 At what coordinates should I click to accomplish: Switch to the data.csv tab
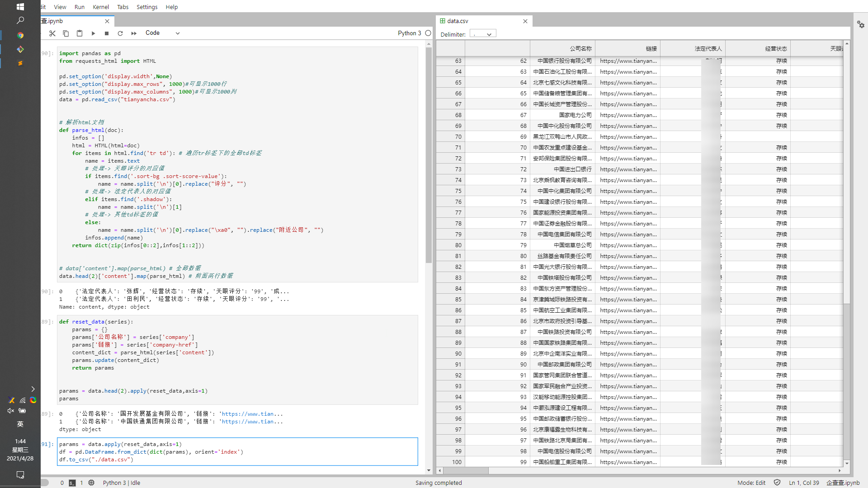(x=458, y=21)
